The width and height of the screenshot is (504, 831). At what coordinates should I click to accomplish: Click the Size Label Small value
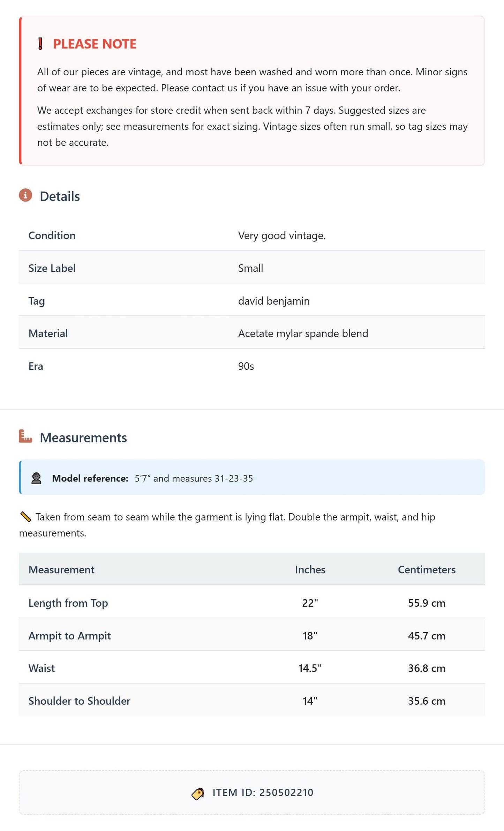coord(250,268)
